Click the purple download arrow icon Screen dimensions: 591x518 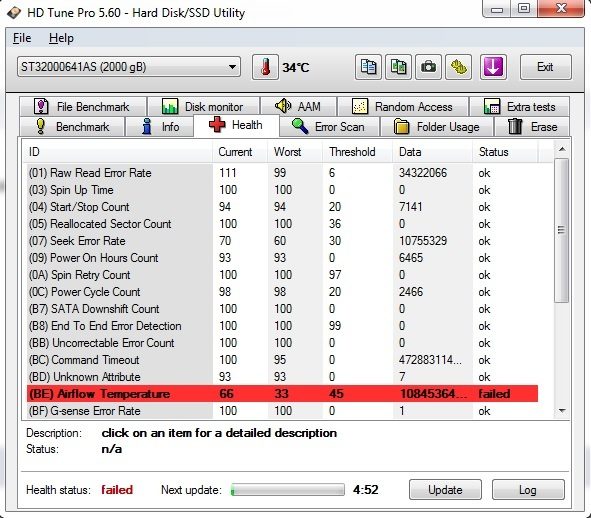point(493,67)
